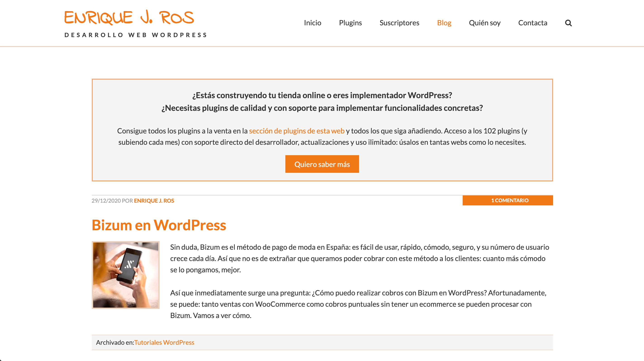This screenshot has width=644, height=361.
Task: Open the Suscriptores menu item
Action: point(399,23)
